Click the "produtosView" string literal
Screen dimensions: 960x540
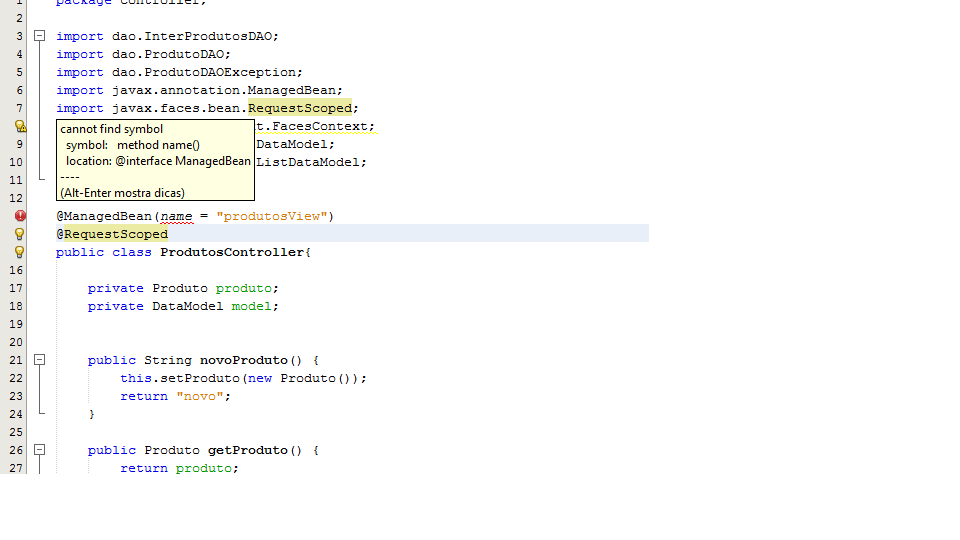[271, 216]
